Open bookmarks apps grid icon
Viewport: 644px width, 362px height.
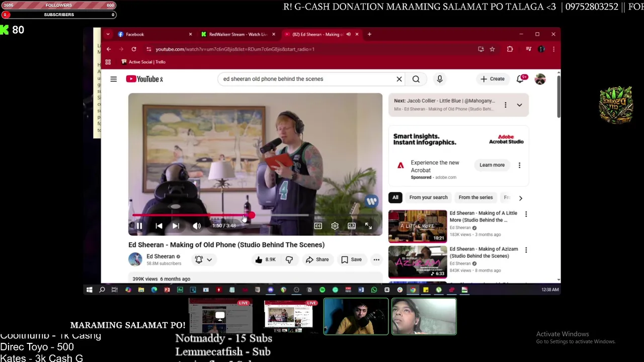(x=108, y=62)
